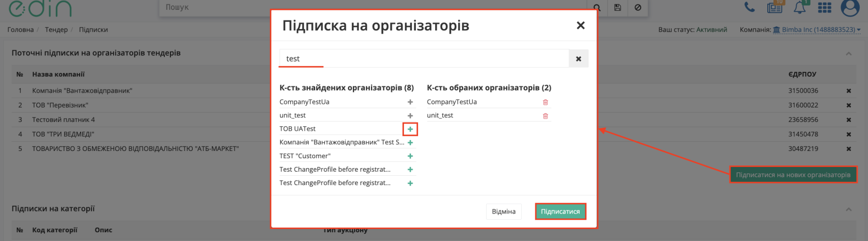
Task: Delete АТБ-МАРКЕТ subscription row
Action: tap(848, 149)
